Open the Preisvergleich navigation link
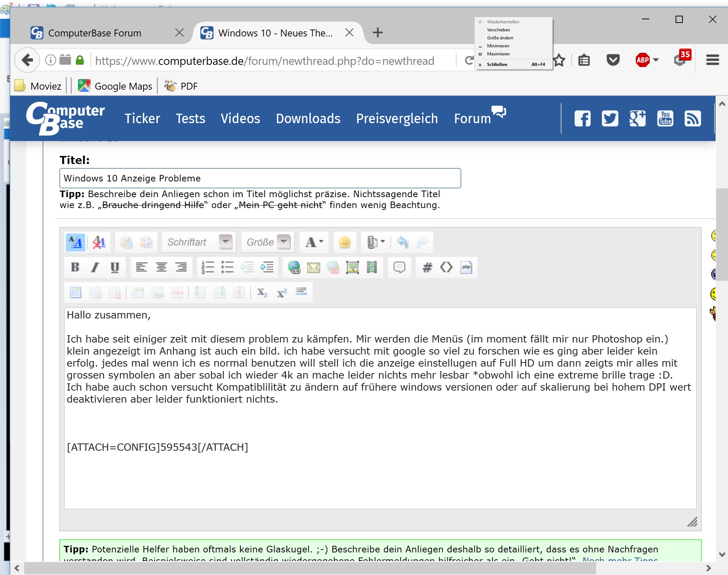 coord(397,119)
